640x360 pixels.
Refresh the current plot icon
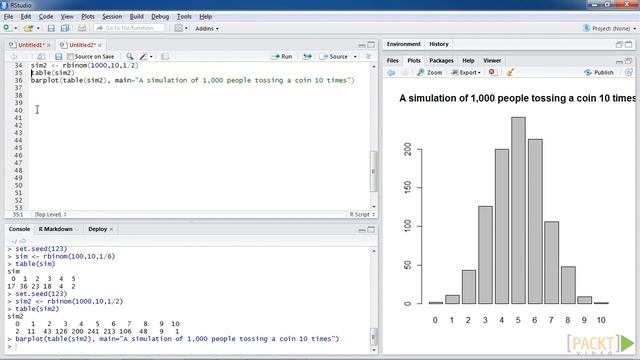coord(629,72)
